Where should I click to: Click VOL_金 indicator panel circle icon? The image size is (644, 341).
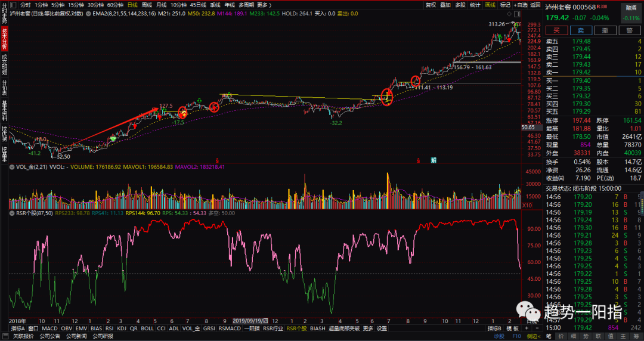[12, 167]
